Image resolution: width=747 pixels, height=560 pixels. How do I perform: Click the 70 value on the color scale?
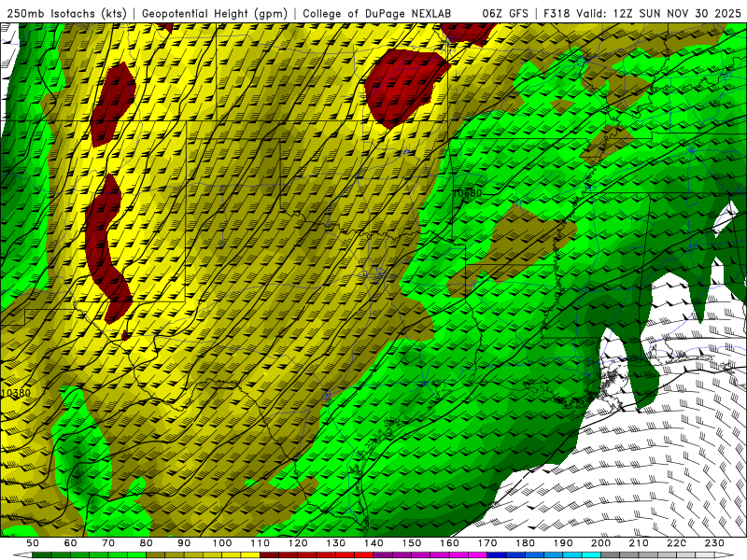click(108, 543)
